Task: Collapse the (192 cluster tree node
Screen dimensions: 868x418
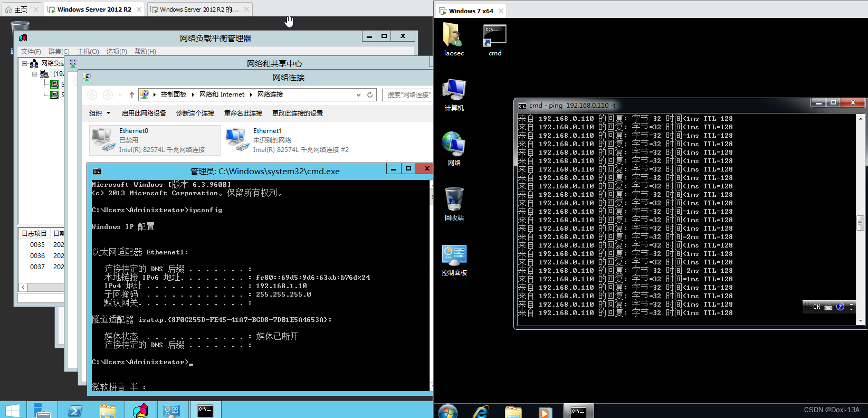Action: [x=35, y=74]
